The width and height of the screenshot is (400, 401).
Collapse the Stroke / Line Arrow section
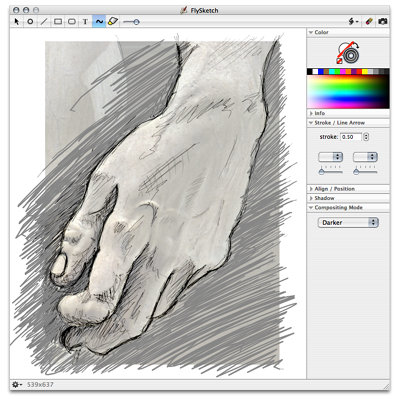[311, 123]
